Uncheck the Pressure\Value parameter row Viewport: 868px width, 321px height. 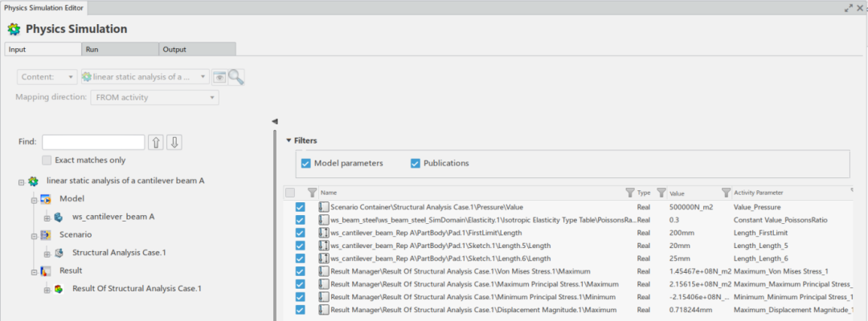[300, 207]
